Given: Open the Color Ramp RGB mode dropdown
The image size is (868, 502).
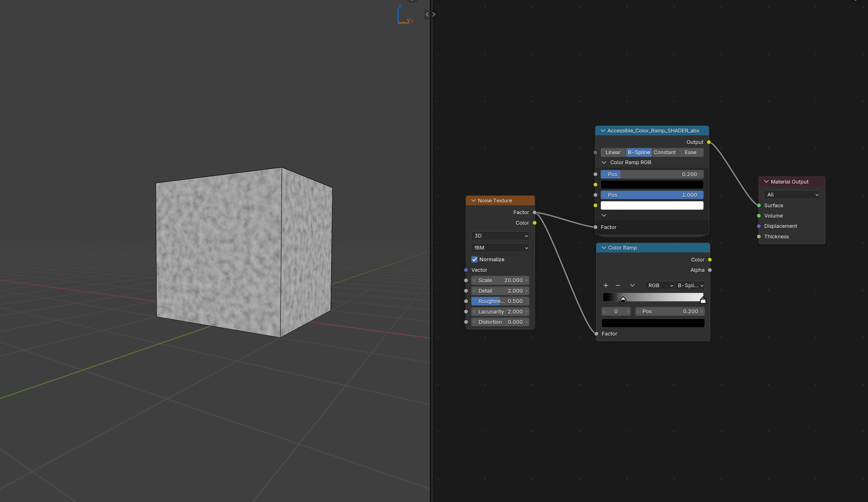Looking at the screenshot, I should (x=659, y=286).
